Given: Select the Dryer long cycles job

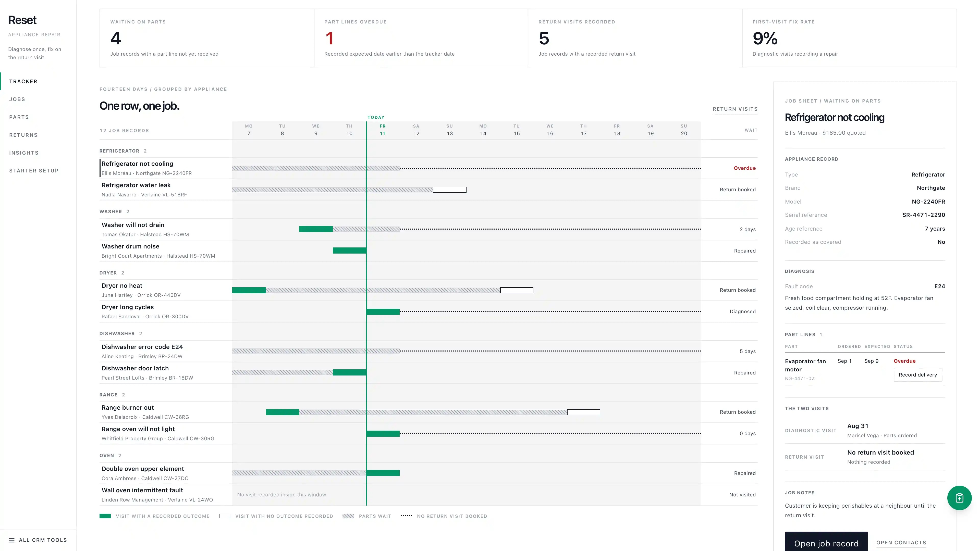Looking at the screenshot, I should 428,311.
